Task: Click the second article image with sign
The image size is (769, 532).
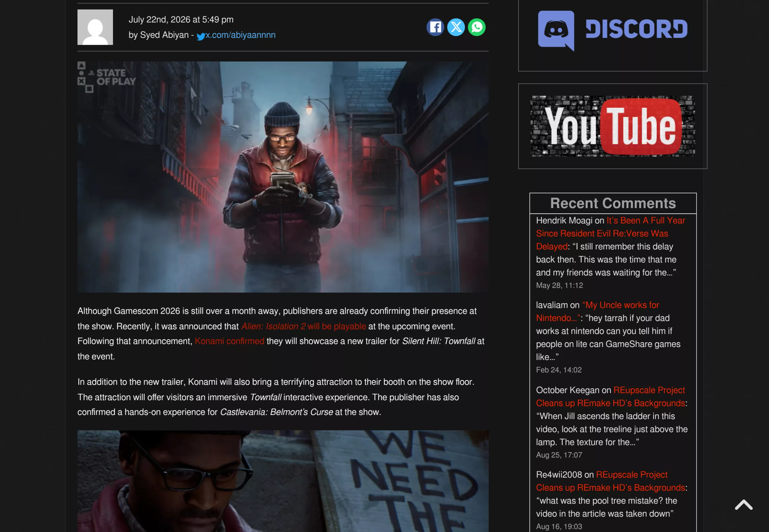Action: [283, 481]
